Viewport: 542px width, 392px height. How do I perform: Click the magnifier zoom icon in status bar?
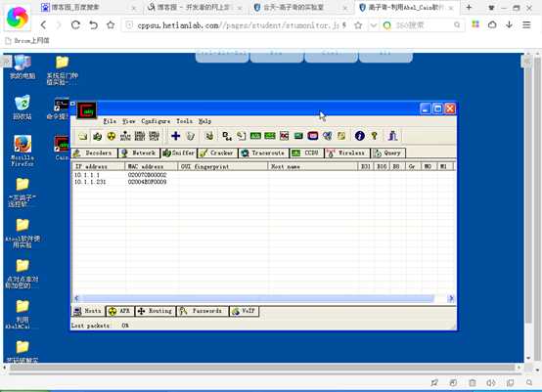(x=529, y=382)
